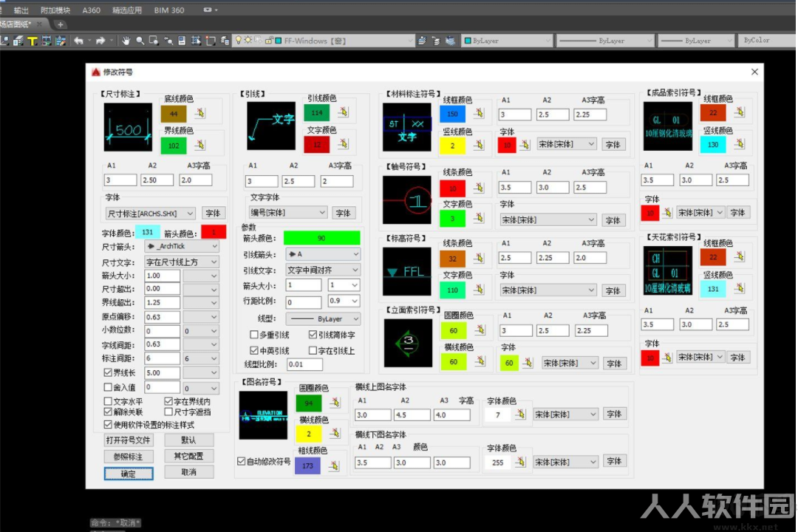Click the 默认 button
Screen dimensions: 798x532
click(x=189, y=440)
